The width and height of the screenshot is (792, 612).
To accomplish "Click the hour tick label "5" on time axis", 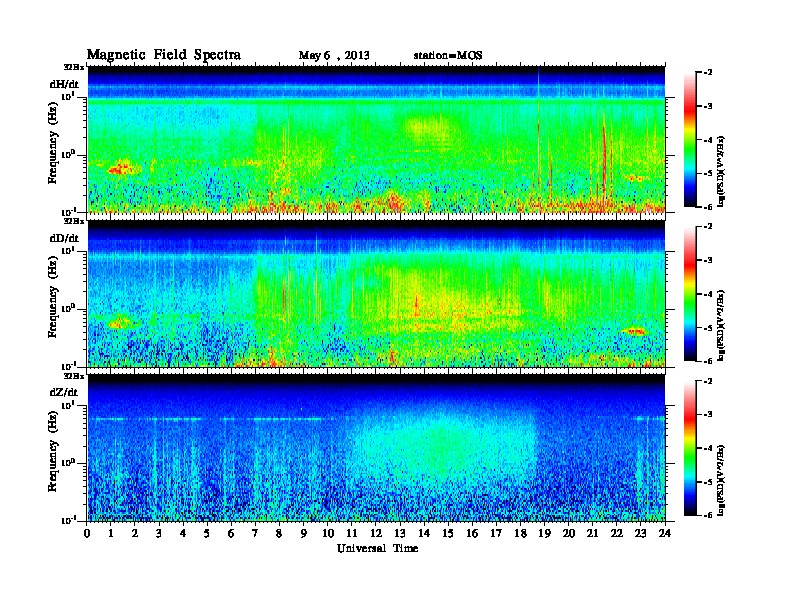I will pos(207,533).
